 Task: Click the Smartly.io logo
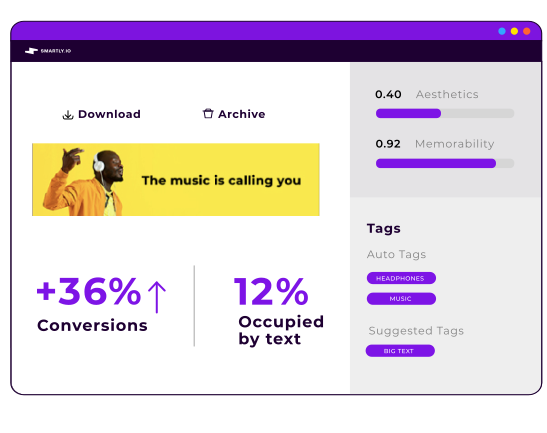click(48, 51)
